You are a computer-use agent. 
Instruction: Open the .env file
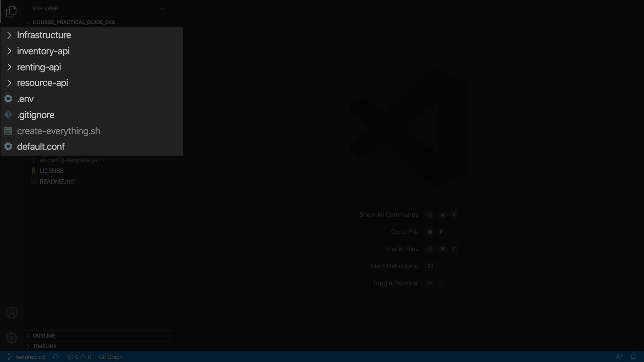point(25,99)
